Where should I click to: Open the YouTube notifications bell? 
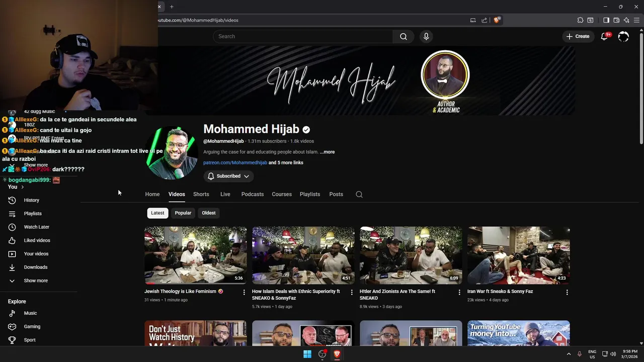click(605, 36)
